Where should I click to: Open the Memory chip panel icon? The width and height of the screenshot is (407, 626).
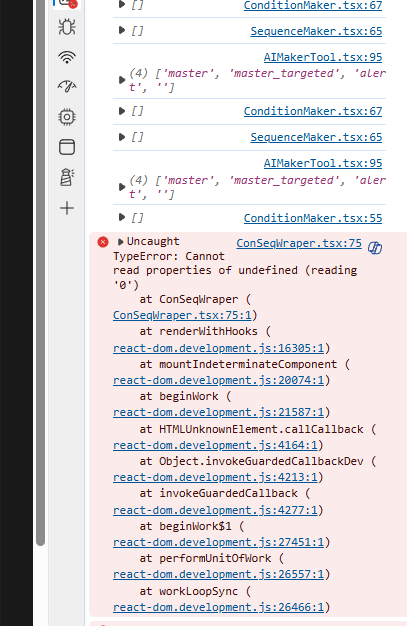pos(67,117)
